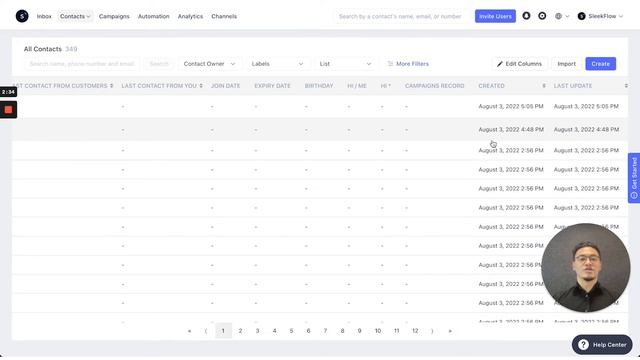This screenshot has height=360, width=640.
Task: Go to page 6
Action: tap(308, 331)
